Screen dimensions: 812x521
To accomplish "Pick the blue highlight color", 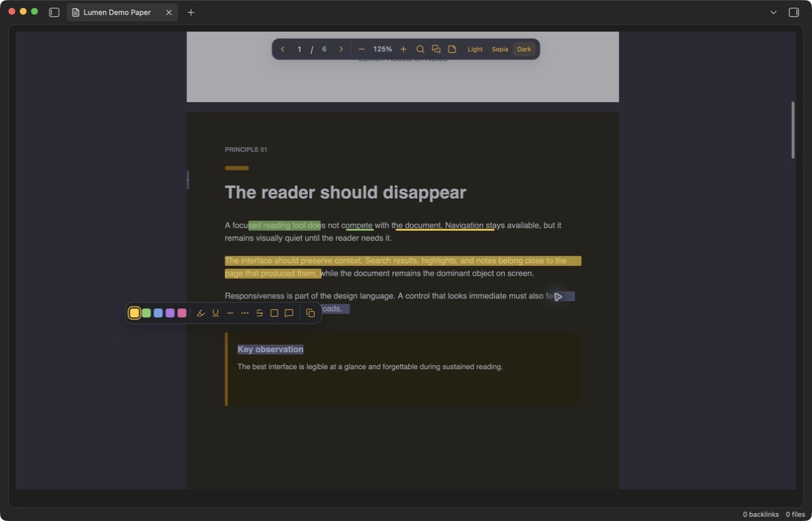I will tap(158, 313).
